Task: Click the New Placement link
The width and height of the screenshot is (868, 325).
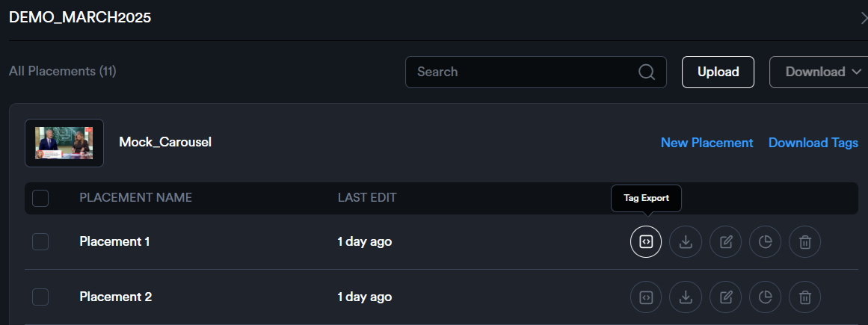Action: [707, 143]
